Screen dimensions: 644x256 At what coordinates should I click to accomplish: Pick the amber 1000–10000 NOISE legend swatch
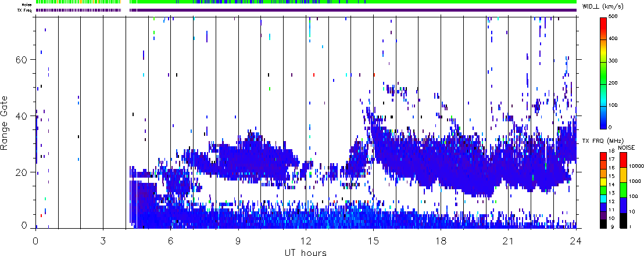(624, 175)
